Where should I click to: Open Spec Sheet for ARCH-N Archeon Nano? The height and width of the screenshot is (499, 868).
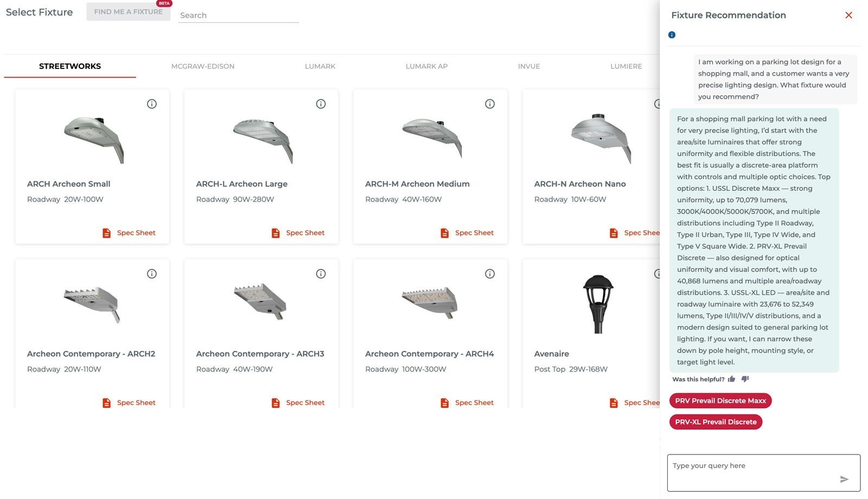(635, 233)
